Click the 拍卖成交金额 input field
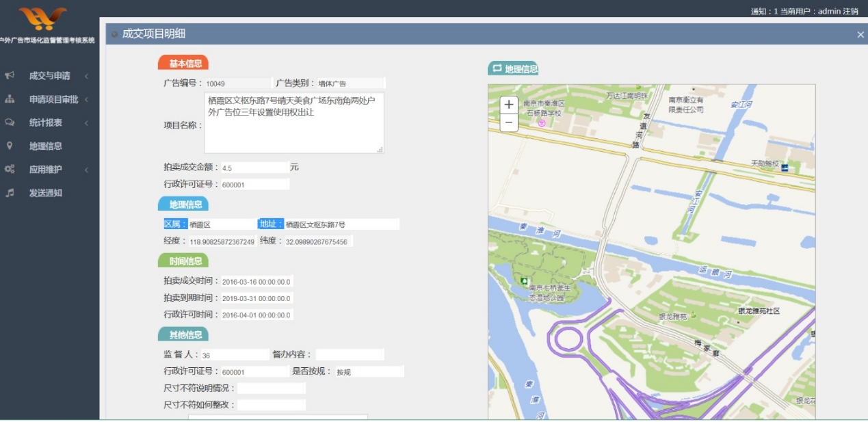 click(254, 168)
